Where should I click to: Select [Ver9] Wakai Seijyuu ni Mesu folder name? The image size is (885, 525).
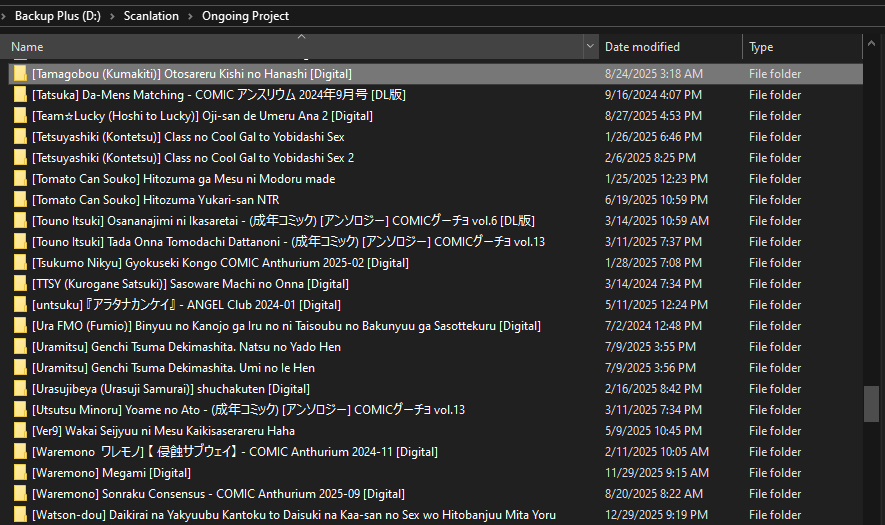(x=163, y=431)
